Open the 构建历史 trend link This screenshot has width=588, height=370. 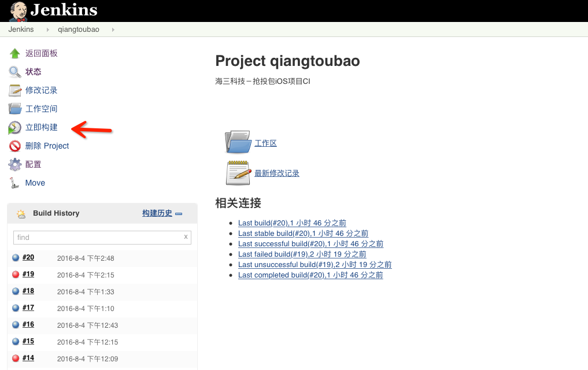coord(157,213)
